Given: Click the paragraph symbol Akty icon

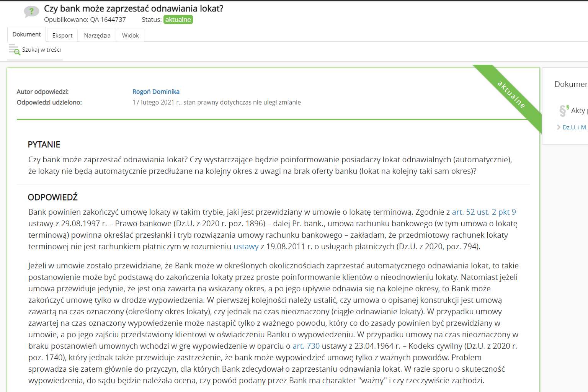Looking at the screenshot, I should (x=563, y=111).
